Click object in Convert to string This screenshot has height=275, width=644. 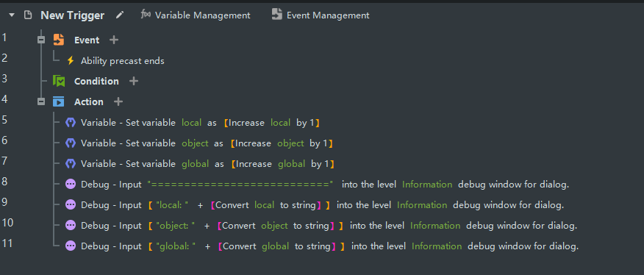[x=274, y=225]
